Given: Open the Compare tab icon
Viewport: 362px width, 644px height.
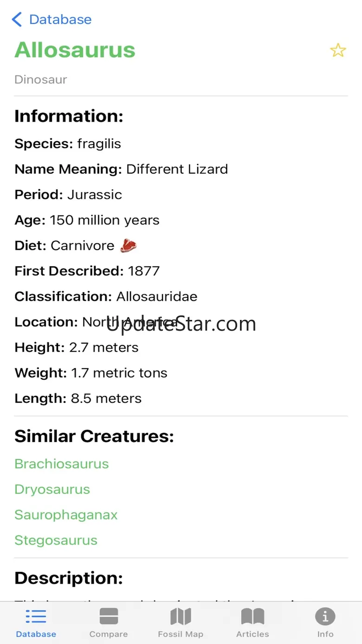Looking at the screenshot, I should (109, 617).
